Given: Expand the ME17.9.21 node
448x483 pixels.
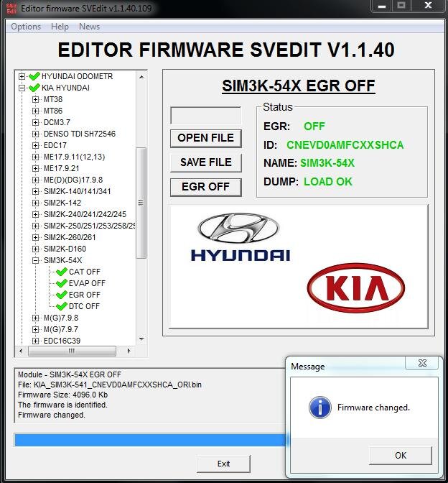Looking at the screenshot, I should [x=35, y=168].
